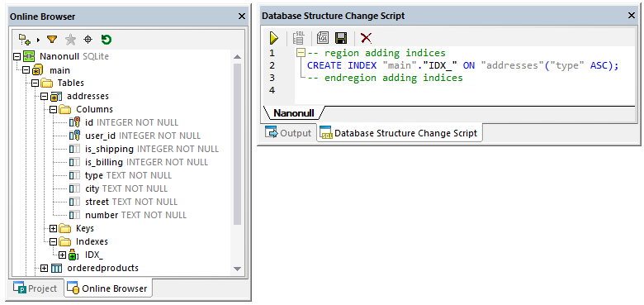The image size is (644, 305).
Task: Open the filter folder contents icon
Action: [52, 40]
